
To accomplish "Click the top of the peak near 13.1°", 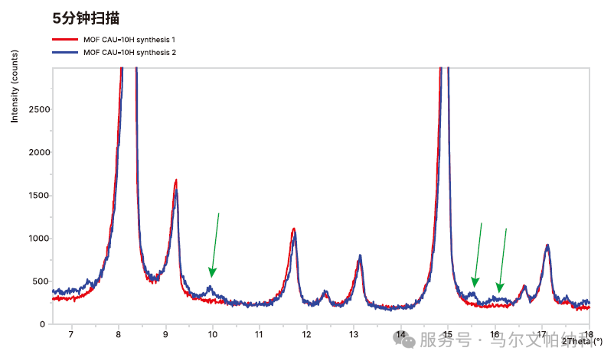I will tap(360, 257).
